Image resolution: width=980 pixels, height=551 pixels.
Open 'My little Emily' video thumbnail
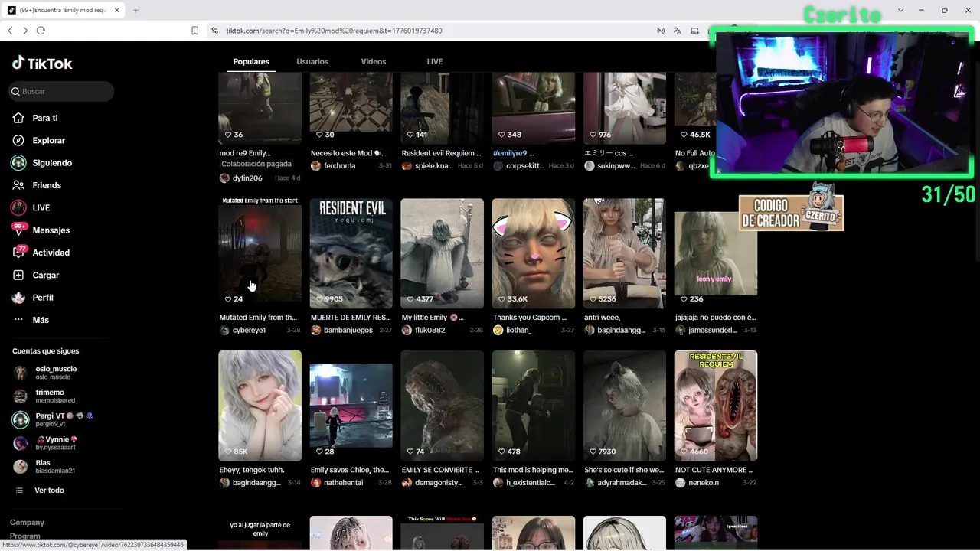click(x=442, y=253)
